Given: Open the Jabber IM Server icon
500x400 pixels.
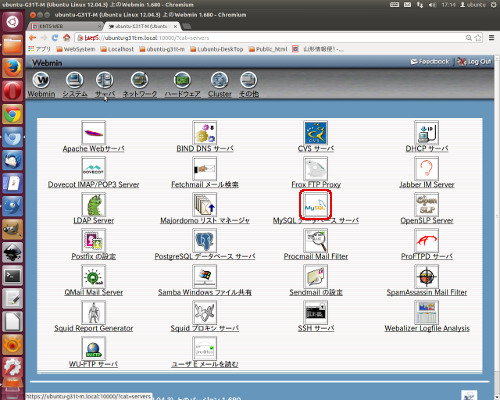Looking at the screenshot, I should coord(427,168).
